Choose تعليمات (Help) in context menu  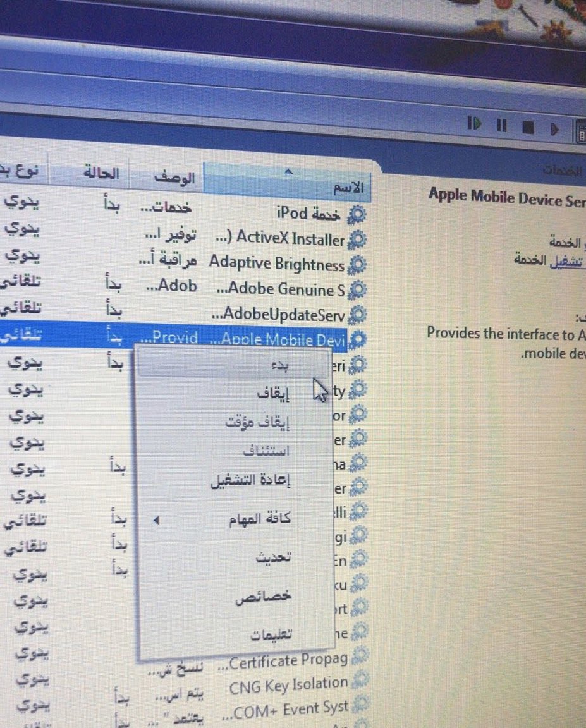coord(271,634)
